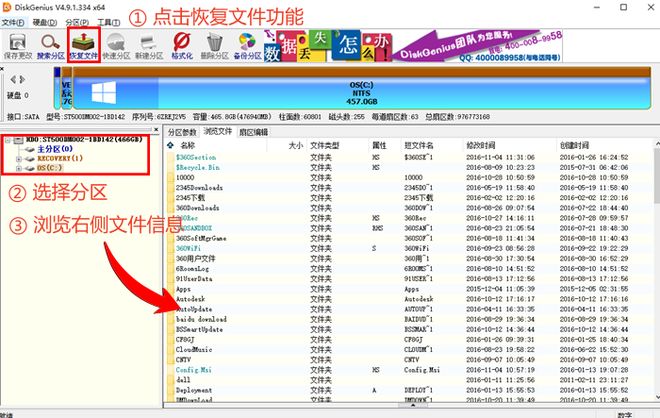Switch to the 扇区编辑 tab

click(x=253, y=132)
